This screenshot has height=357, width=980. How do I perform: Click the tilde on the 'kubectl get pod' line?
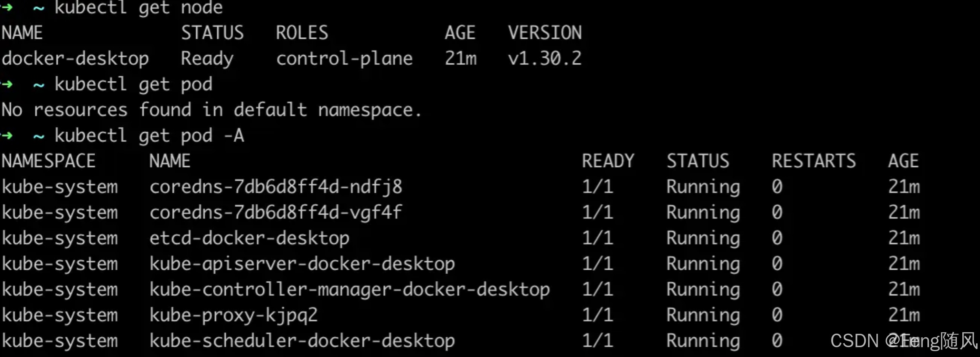38,85
